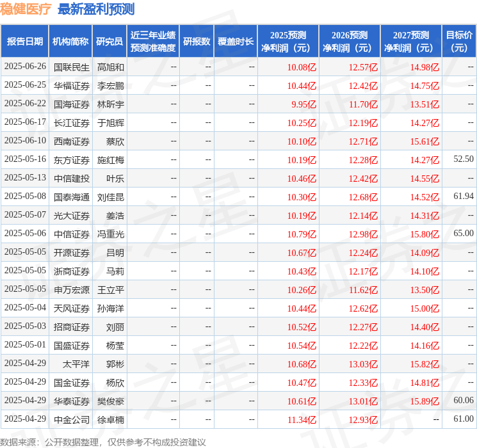
Task: Select the 光大证券 institution cell
Action: pyautogui.click(x=72, y=216)
